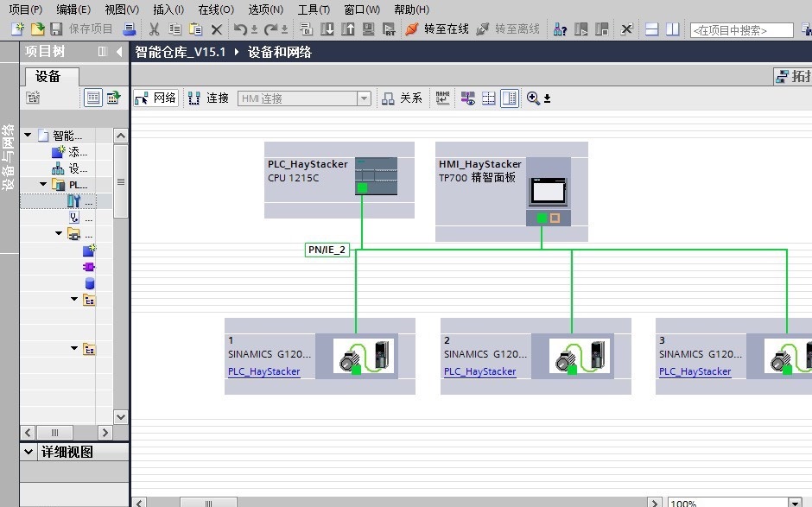This screenshot has width=812, height=507.
Task: Click the paste icon
Action: pos(196,29)
